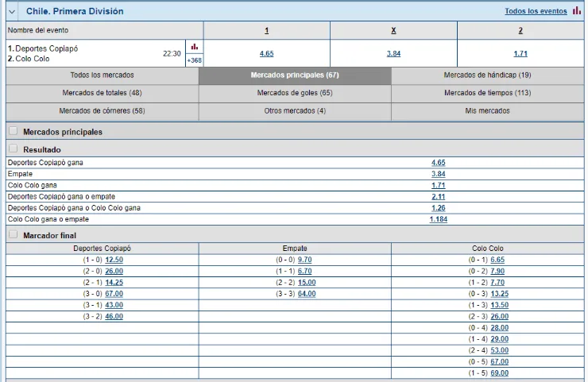Select the 1.184 odds for Colo Colo gana o empate
The image size is (588, 382).
(x=438, y=219)
